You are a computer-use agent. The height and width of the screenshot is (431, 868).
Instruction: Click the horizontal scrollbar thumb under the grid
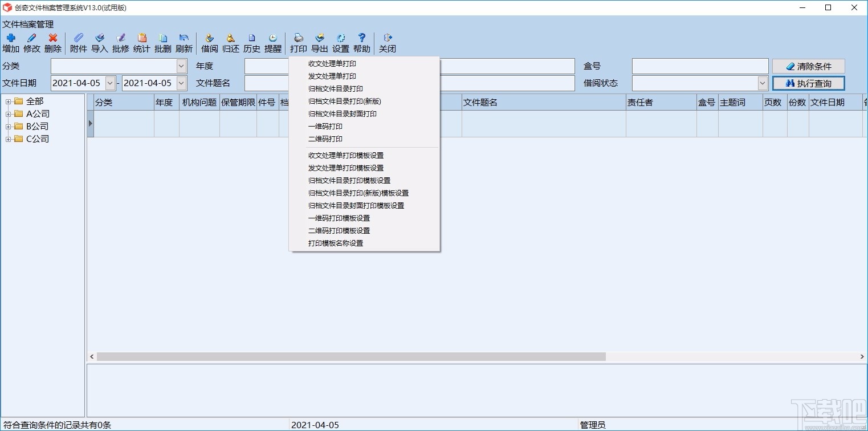(351, 357)
